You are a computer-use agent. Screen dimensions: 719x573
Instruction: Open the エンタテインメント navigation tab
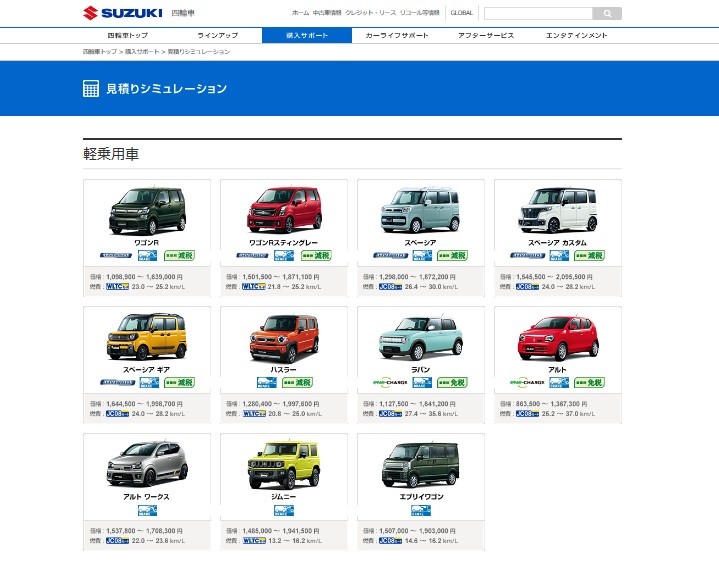point(576,36)
